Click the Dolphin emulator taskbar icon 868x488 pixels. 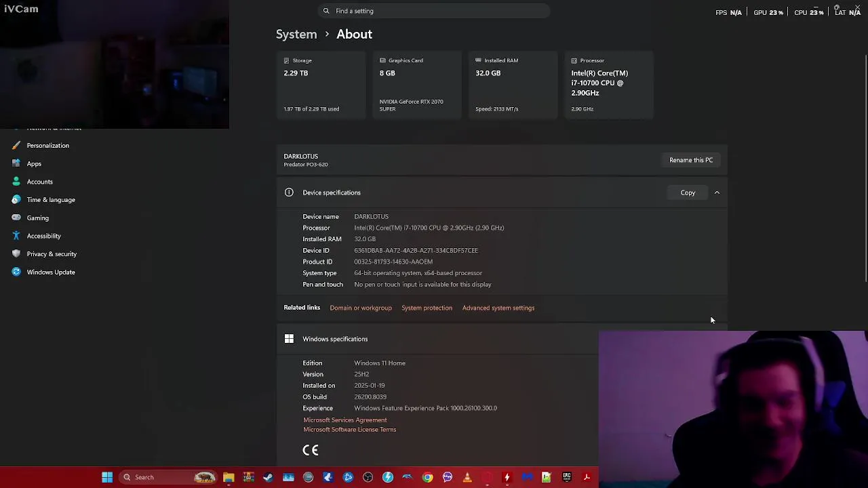tap(408, 477)
